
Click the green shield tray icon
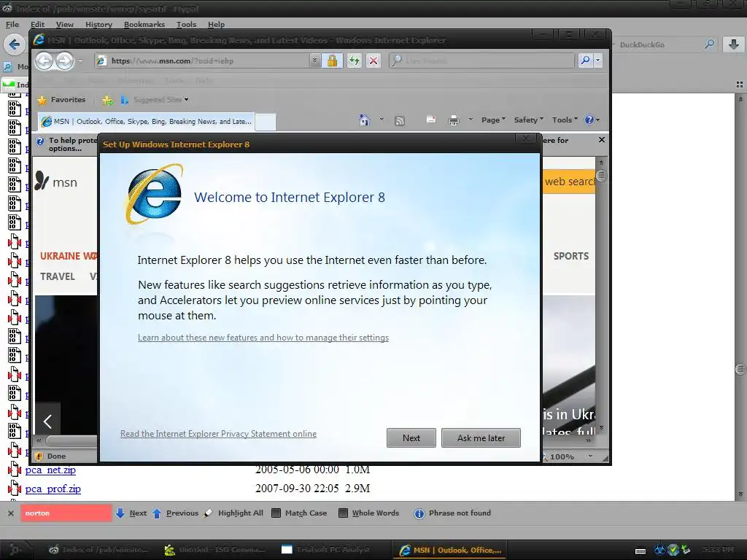click(673, 550)
